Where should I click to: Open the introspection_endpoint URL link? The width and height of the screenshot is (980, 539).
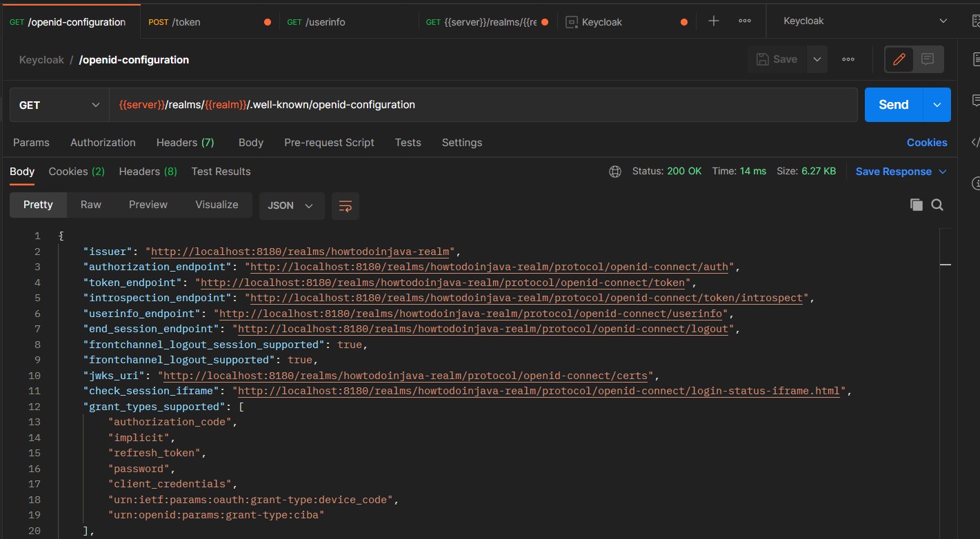(527, 298)
